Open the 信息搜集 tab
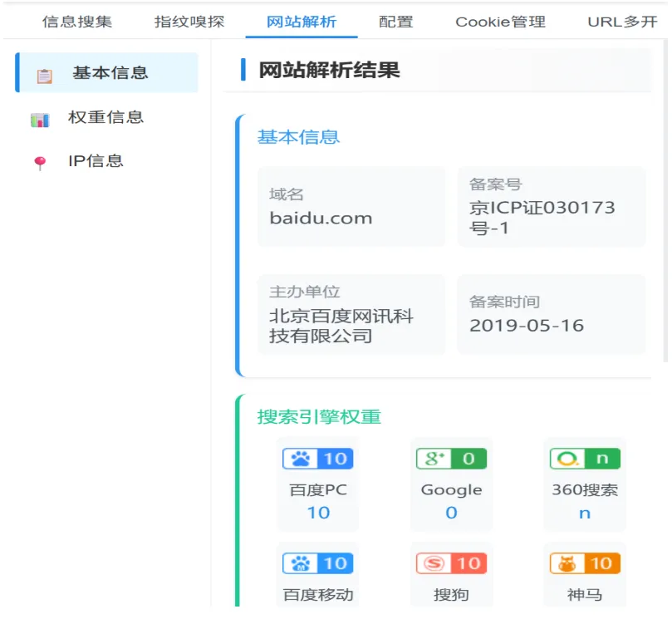This screenshot has width=672, height=619. click(77, 22)
